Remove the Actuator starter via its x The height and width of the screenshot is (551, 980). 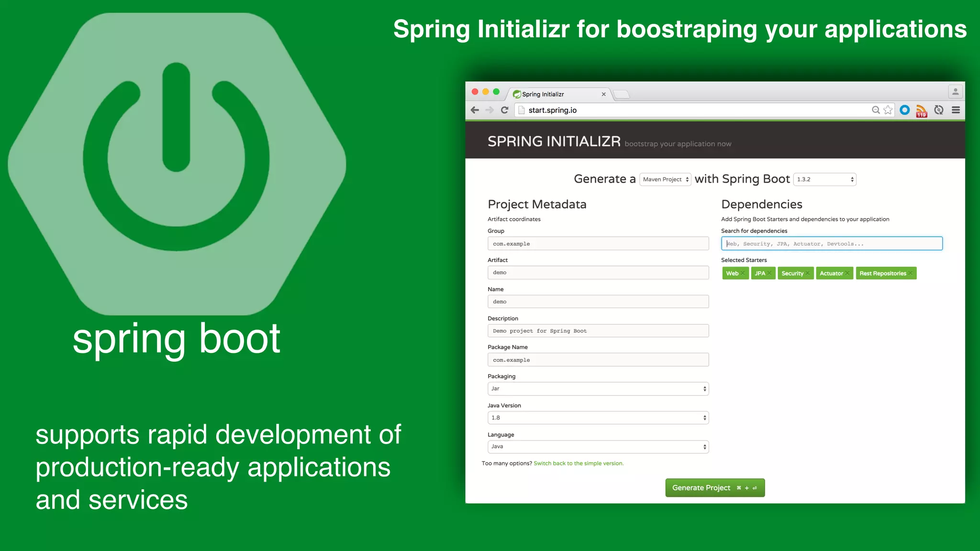(x=847, y=273)
